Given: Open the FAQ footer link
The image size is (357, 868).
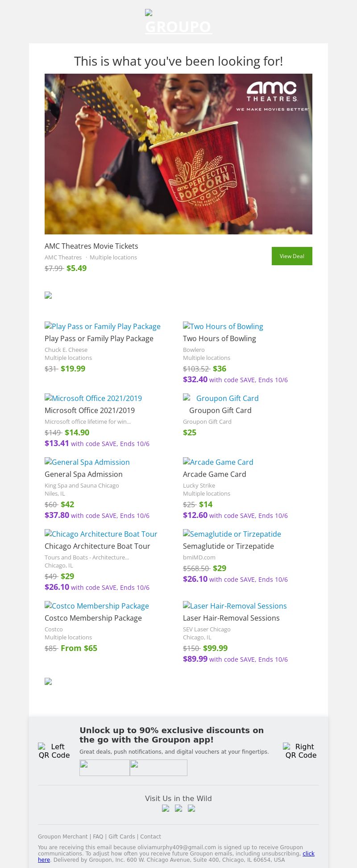Looking at the screenshot, I should click(x=98, y=837).
